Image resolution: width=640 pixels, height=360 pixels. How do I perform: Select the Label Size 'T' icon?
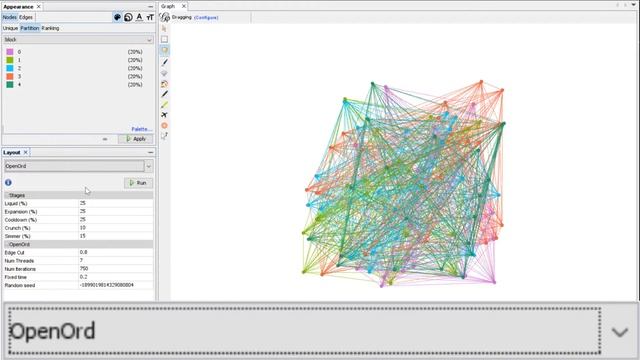tap(150, 17)
